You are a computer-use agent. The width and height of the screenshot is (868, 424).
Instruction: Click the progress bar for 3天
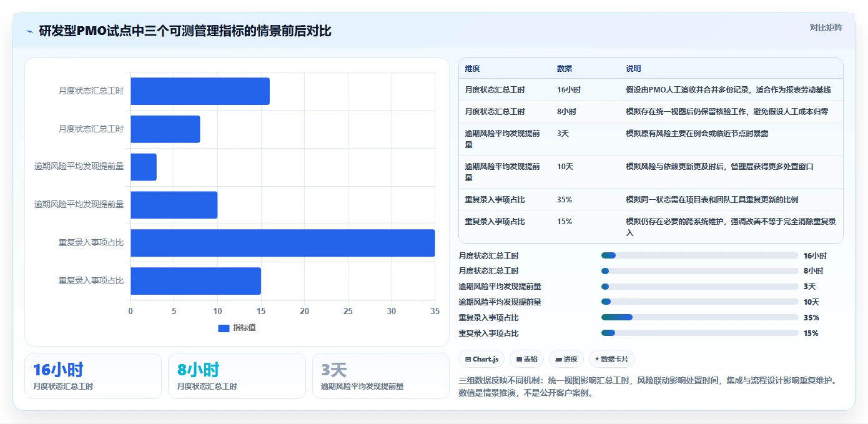tap(699, 287)
